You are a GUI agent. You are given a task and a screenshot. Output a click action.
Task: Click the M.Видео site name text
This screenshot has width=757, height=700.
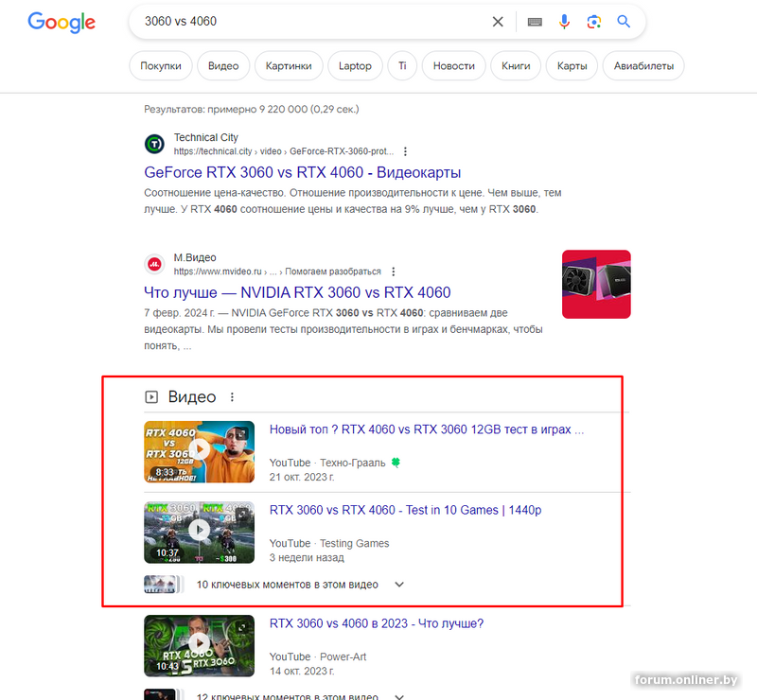coord(195,258)
